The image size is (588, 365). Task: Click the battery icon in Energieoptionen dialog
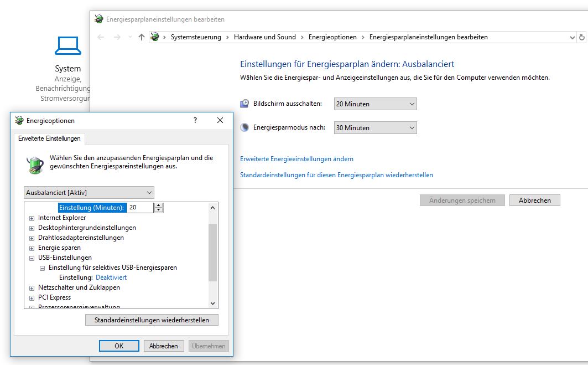(35, 163)
